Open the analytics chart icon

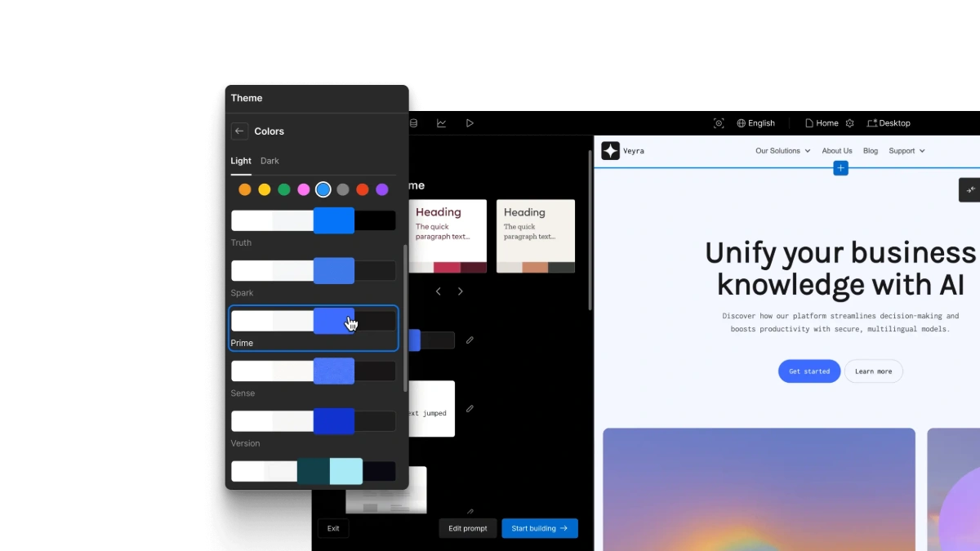pos(441,123)
